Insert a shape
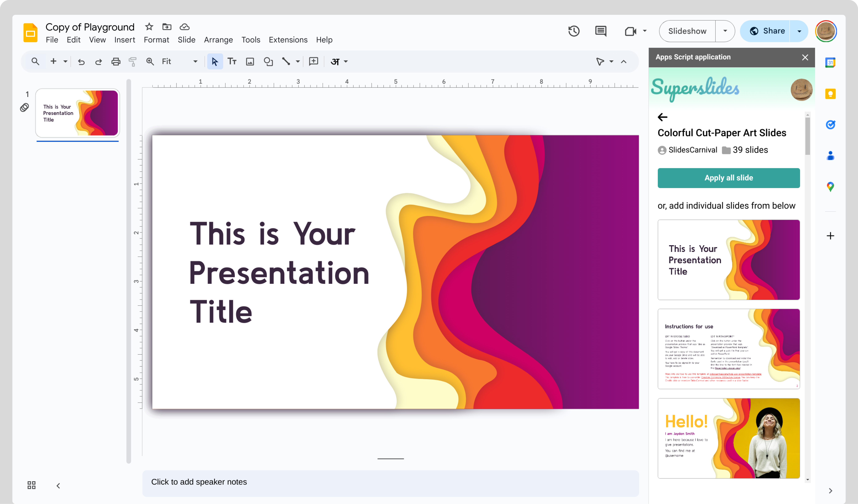The image size is (858, 504). pyautogui.click(x=268, y=61)
